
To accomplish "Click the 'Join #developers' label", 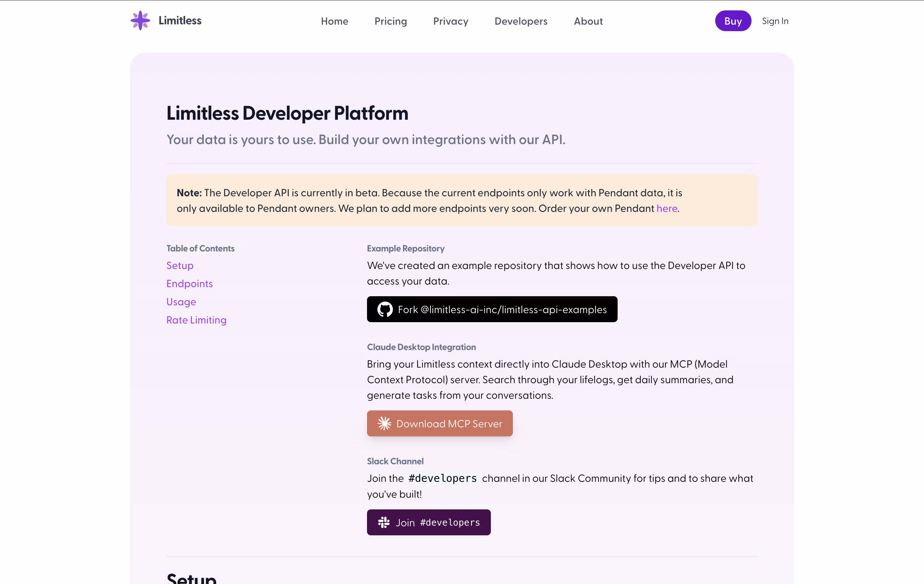I will [x=438, y=522].
